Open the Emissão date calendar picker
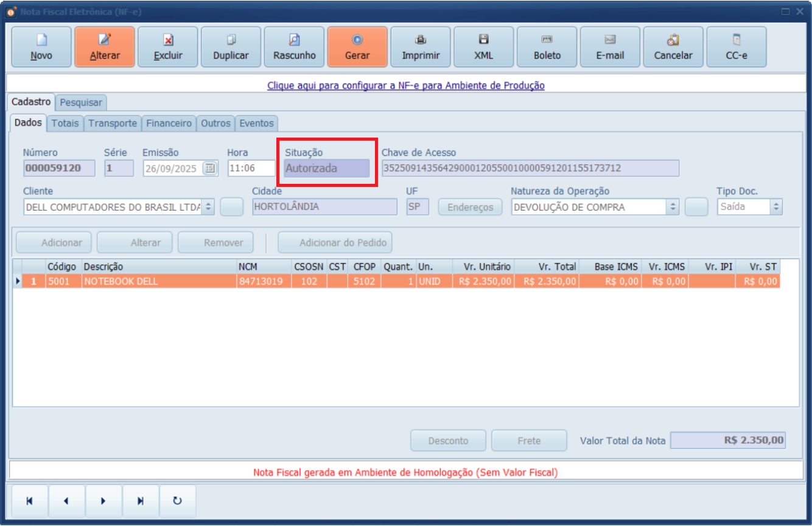 pyautogui.click(x=210, y=169)
